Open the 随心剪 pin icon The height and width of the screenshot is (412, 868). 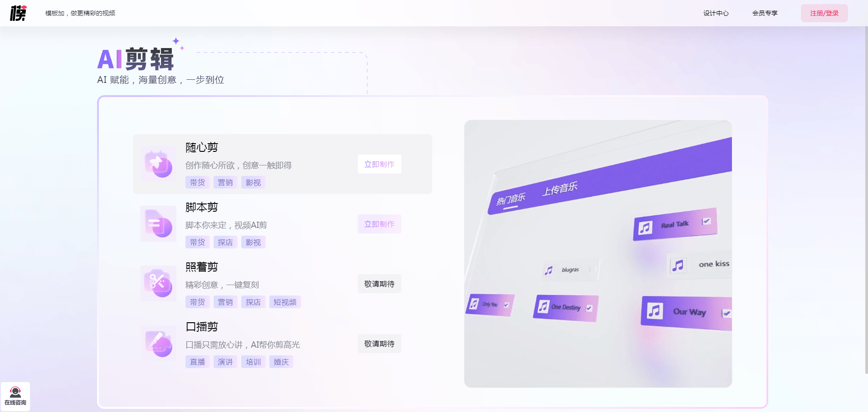coord(158,164)
